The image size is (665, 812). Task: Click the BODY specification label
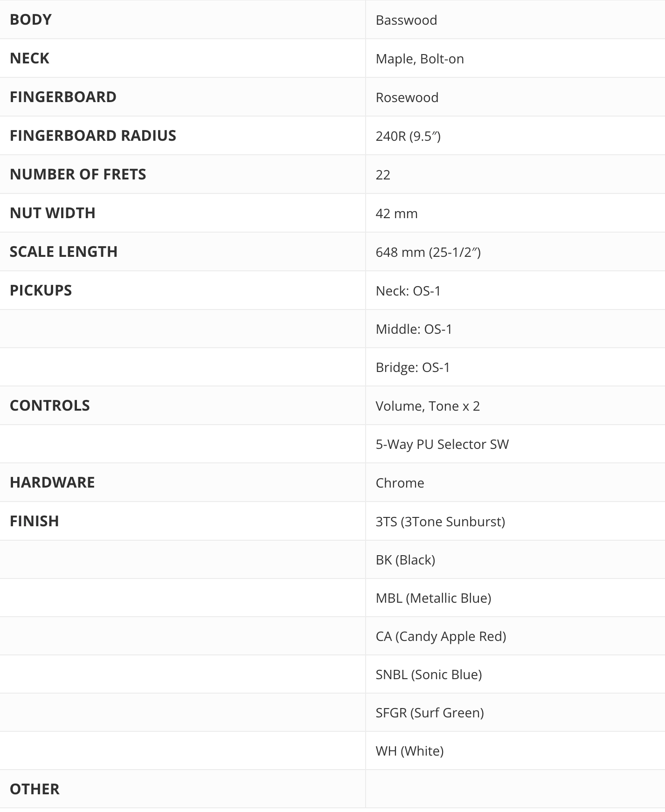click(x=30, y=20)
